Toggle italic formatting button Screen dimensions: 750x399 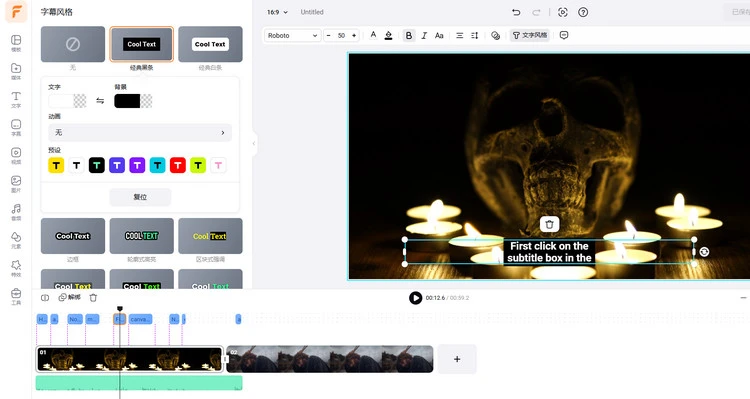[424, 35]
